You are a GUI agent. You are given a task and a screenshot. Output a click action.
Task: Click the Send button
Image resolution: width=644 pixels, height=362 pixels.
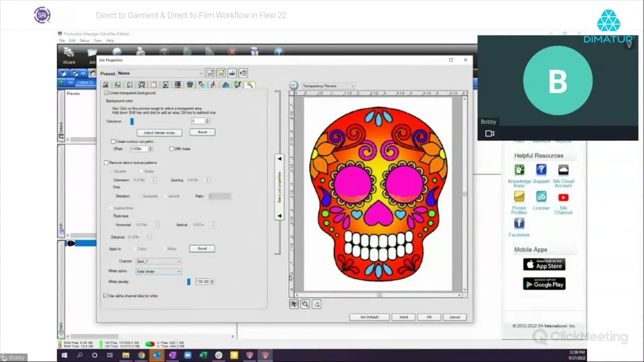pyautogui.click(x=404, y=317)
